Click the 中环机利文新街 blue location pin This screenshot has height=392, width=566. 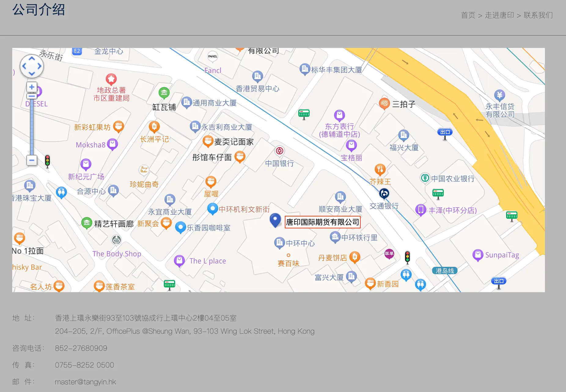pyautogui.click(x=213, y=209)
